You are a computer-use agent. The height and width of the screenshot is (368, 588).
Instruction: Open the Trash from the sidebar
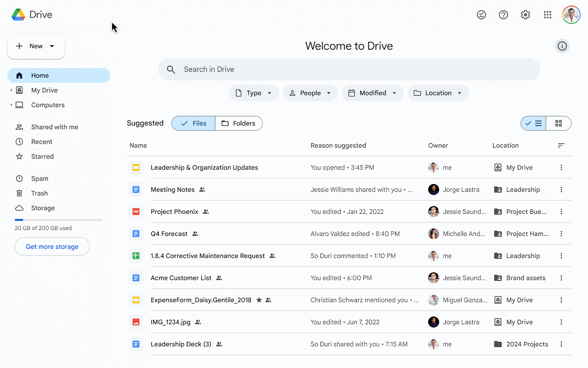(39, 193)
